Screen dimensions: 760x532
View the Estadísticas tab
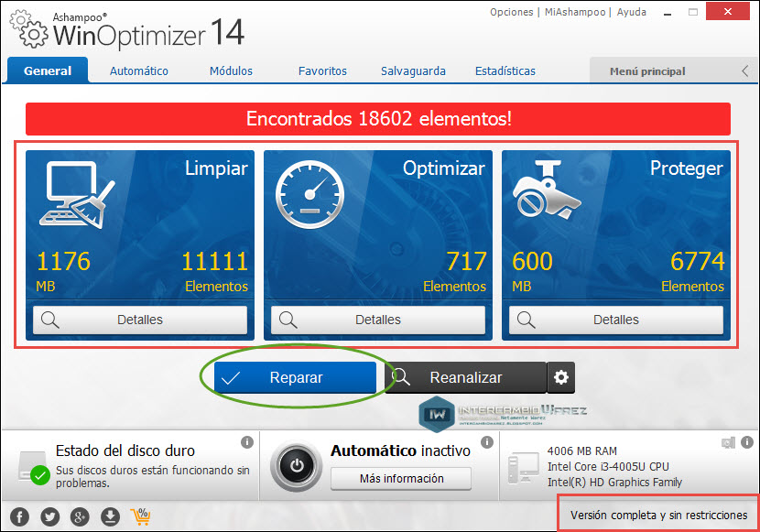[x=505, y=71]
